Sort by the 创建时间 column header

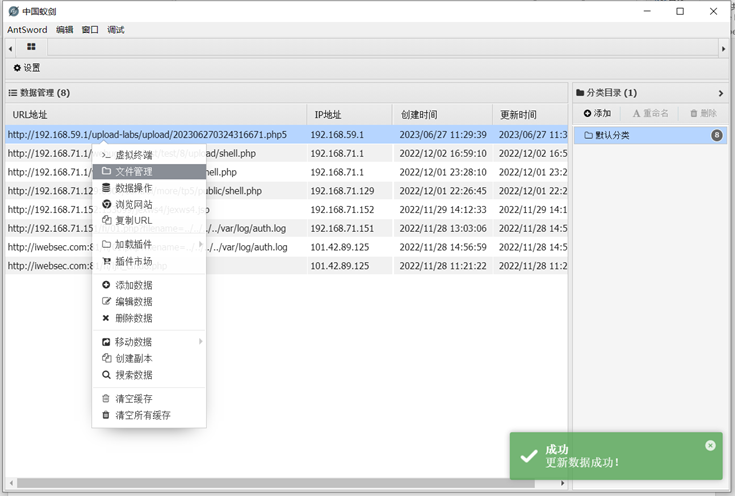[x=442, y=114]
